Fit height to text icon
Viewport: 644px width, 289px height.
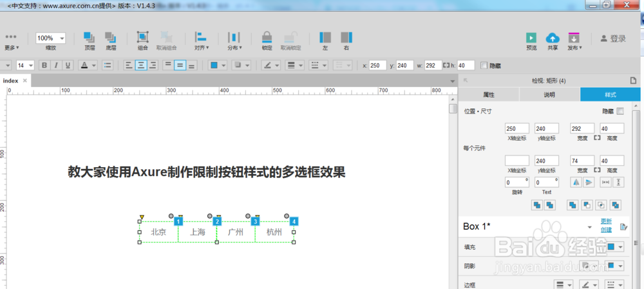tap(618, 183)
